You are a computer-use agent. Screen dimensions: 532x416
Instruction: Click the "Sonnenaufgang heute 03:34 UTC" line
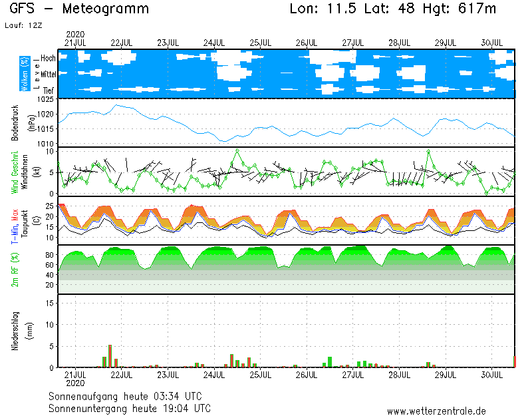125,396
